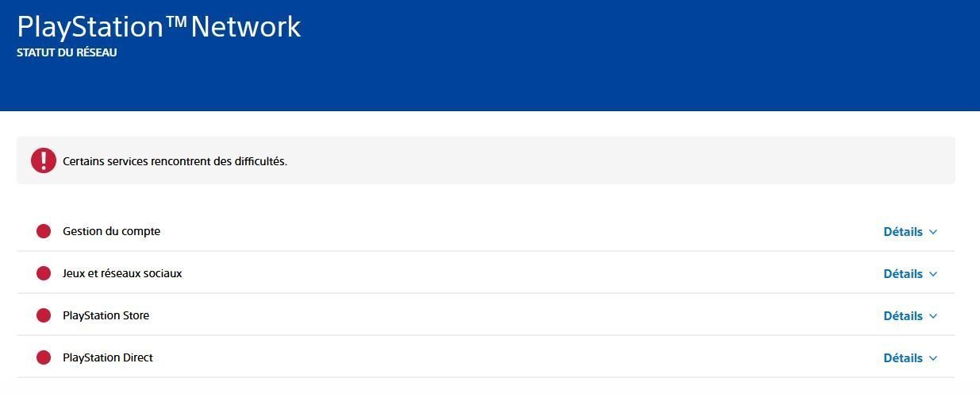Expand the PlayStation Direct row chevron
Screen dimensions: 980x394
tap(933, 358)
